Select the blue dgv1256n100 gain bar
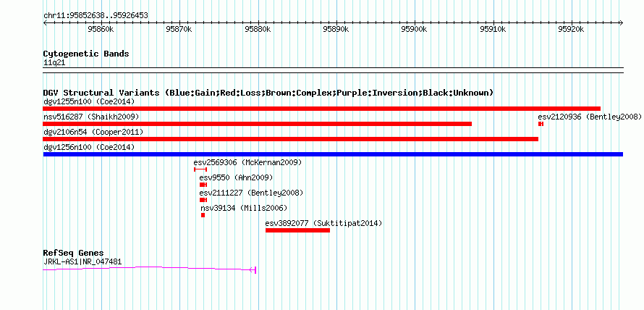 click(x=333, y=154)
